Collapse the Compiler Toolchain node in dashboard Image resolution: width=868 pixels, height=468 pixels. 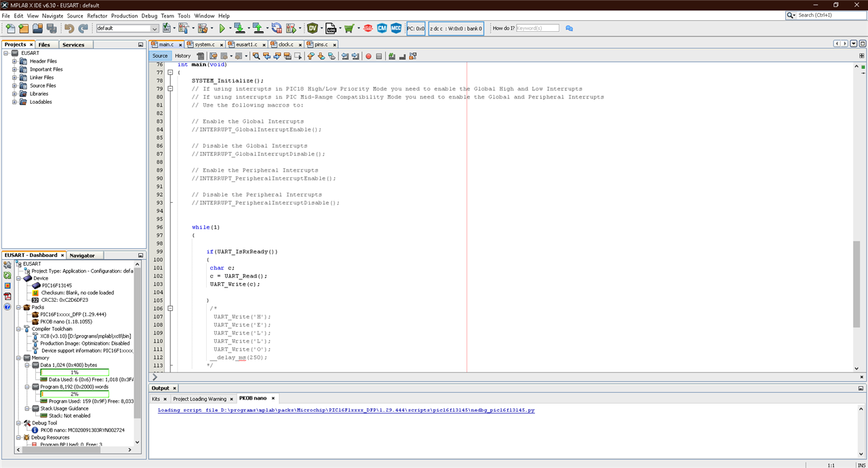coord(18,329)
